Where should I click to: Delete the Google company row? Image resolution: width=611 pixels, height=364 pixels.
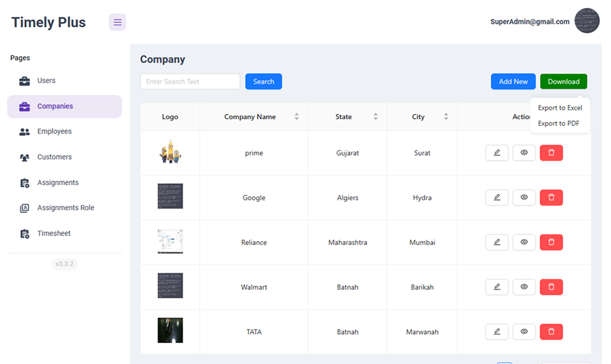pos(551,197)
